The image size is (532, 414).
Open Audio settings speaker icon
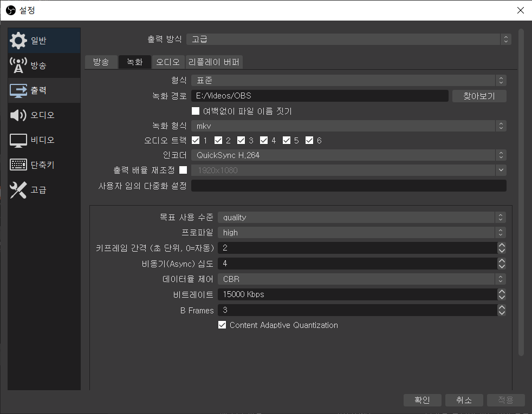(x=18, y=115)
